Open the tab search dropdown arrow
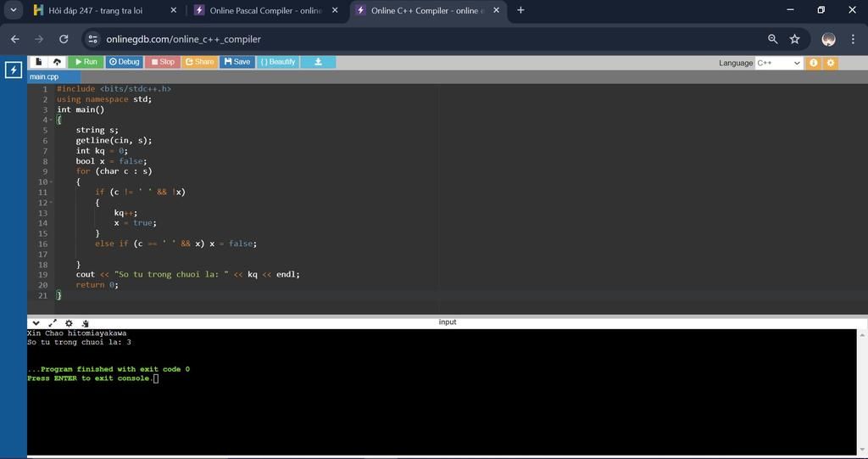 pyautogui.click(x=13, y=10)
